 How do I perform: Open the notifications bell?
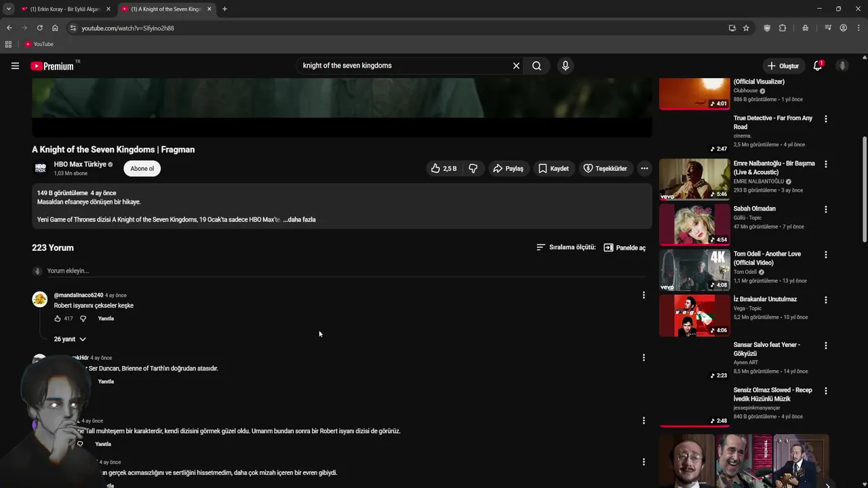point(818,66)
